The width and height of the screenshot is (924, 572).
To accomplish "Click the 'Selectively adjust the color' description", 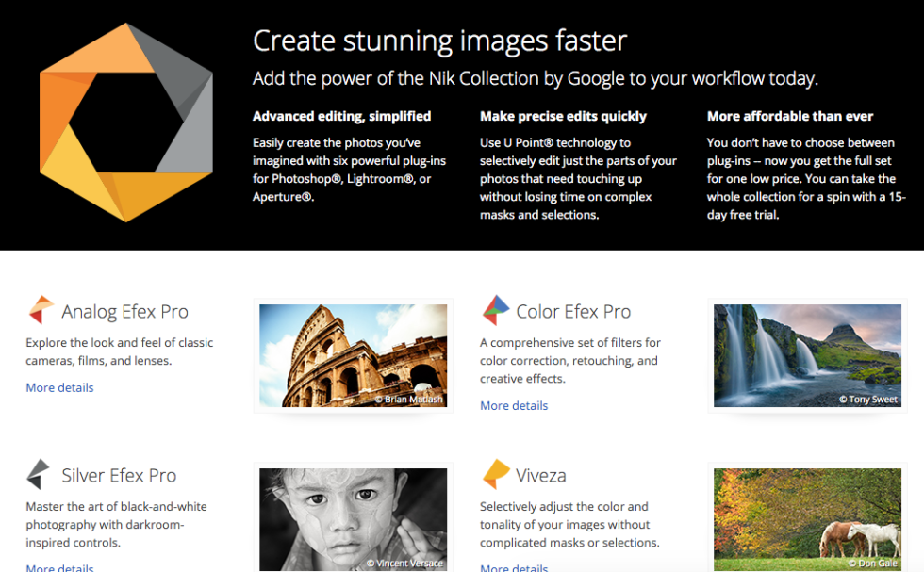I will click(x=569, y=524).
